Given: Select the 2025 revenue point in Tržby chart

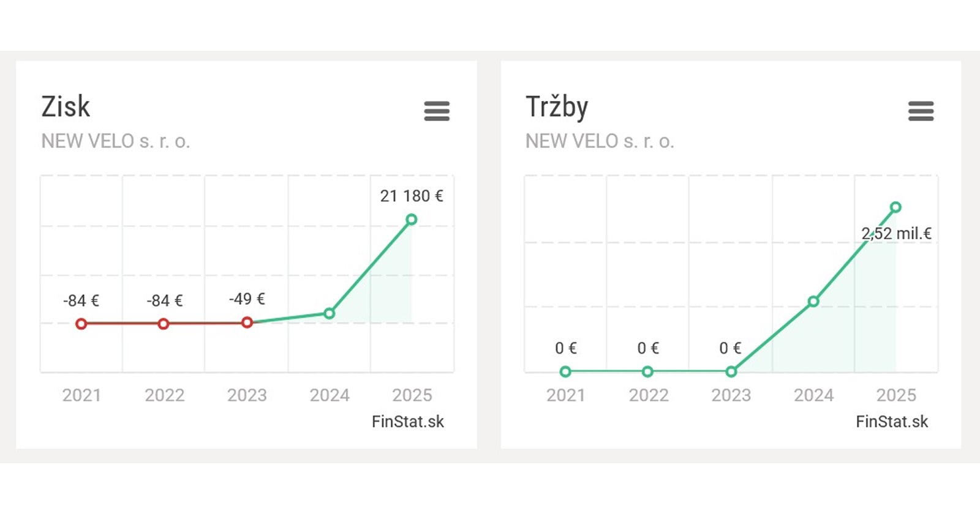Looking at the screenshot, I should [x=895, y=207].
